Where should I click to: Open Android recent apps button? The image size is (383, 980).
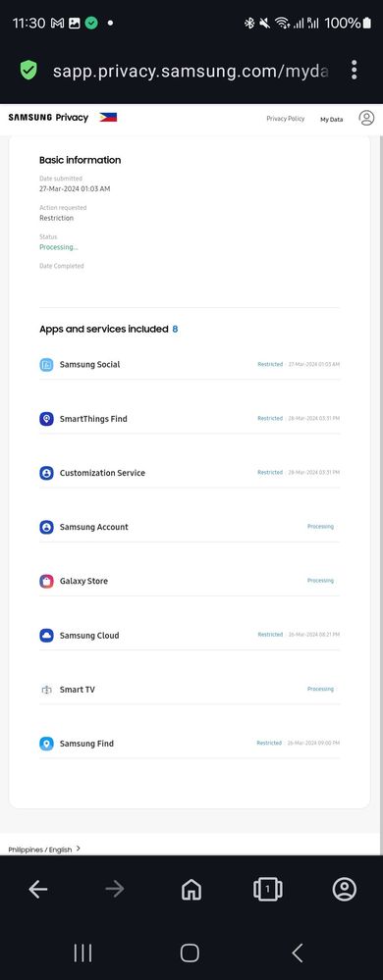click(x=82, y=953)
